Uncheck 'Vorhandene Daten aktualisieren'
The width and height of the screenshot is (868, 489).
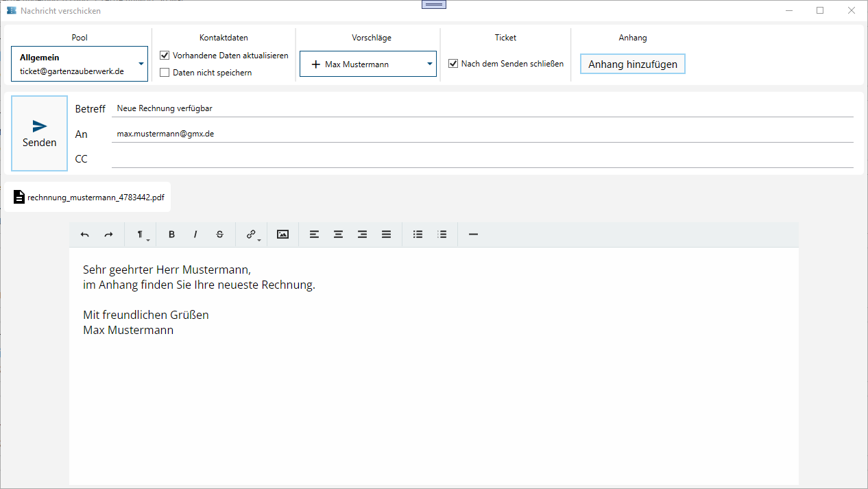click(165, 56)
